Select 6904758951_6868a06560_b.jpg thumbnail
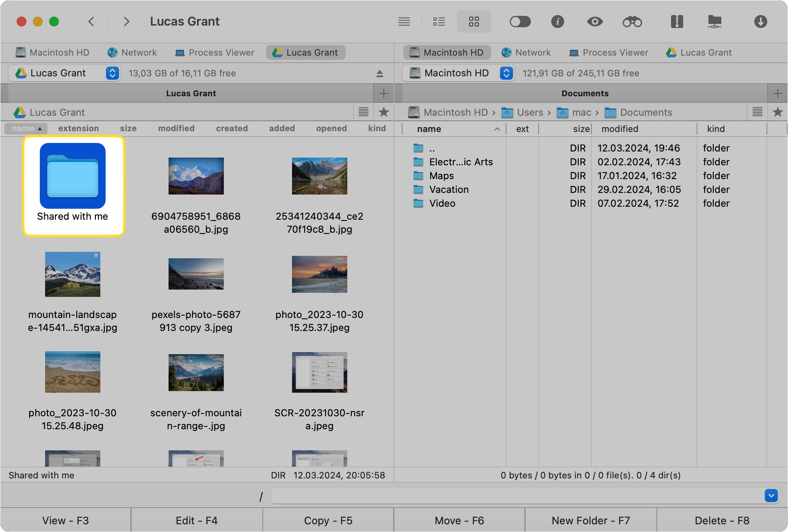The height and width of the screenshot is (532, 788). click(196, 176)
